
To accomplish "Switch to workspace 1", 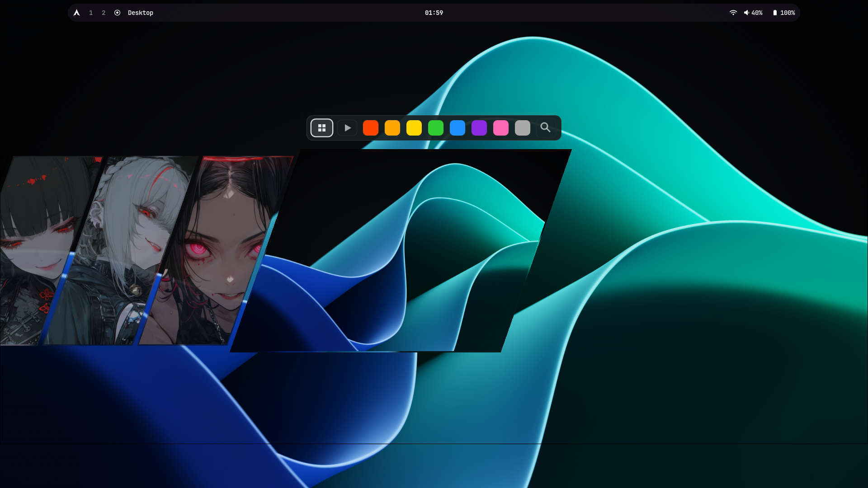I will [91, 13].
